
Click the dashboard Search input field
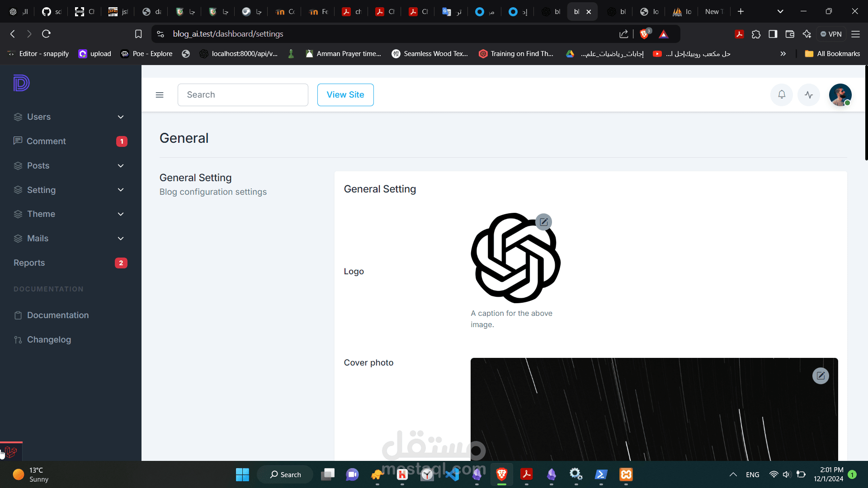(242, 95)
